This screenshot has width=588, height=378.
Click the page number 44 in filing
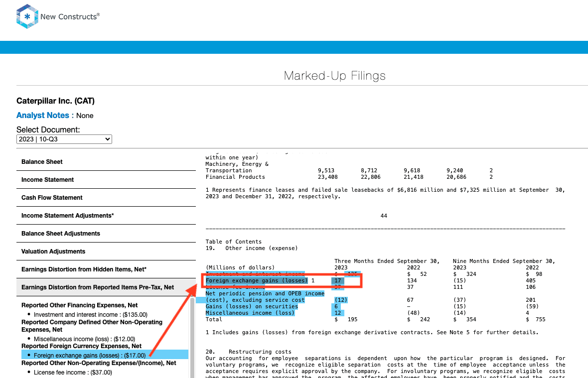[384, 216]
